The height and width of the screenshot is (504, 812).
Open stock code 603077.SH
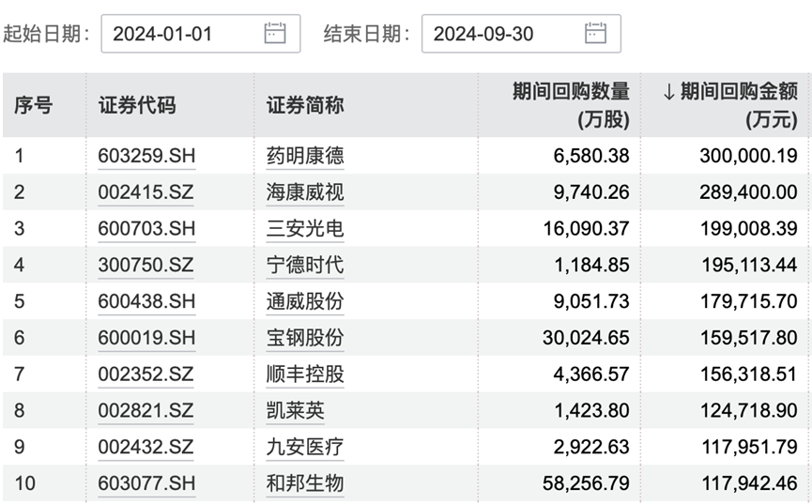point(146,483)
